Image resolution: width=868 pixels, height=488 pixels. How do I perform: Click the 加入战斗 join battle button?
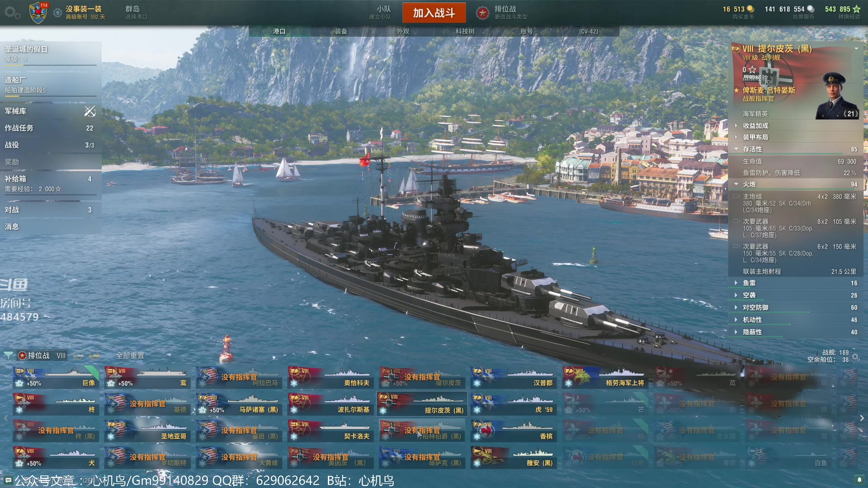coord(434,13)
